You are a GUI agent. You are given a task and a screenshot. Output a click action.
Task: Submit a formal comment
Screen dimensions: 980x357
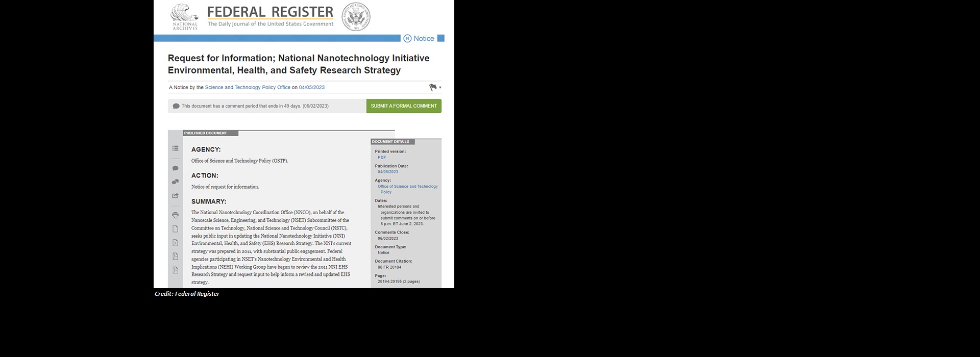click(404, 106)
